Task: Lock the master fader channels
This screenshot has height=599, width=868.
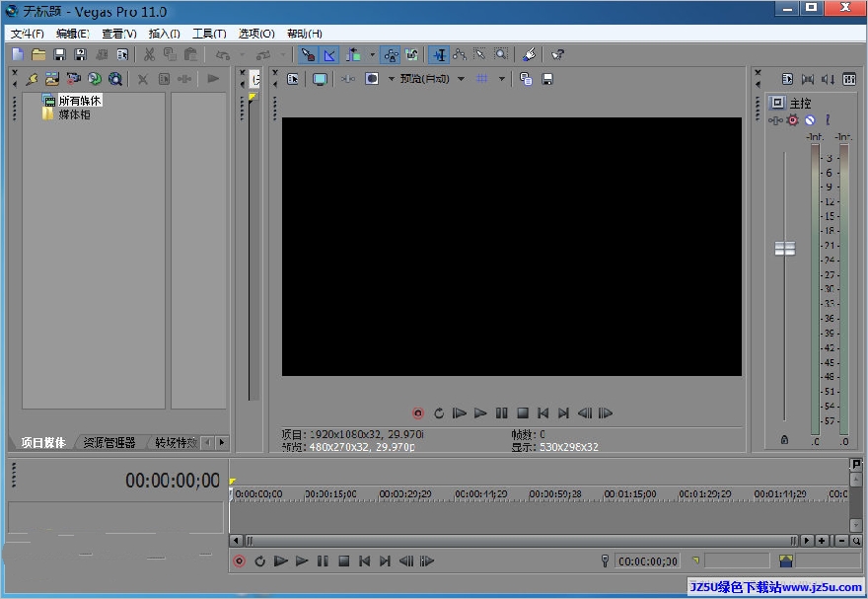Action: (784, 439)
